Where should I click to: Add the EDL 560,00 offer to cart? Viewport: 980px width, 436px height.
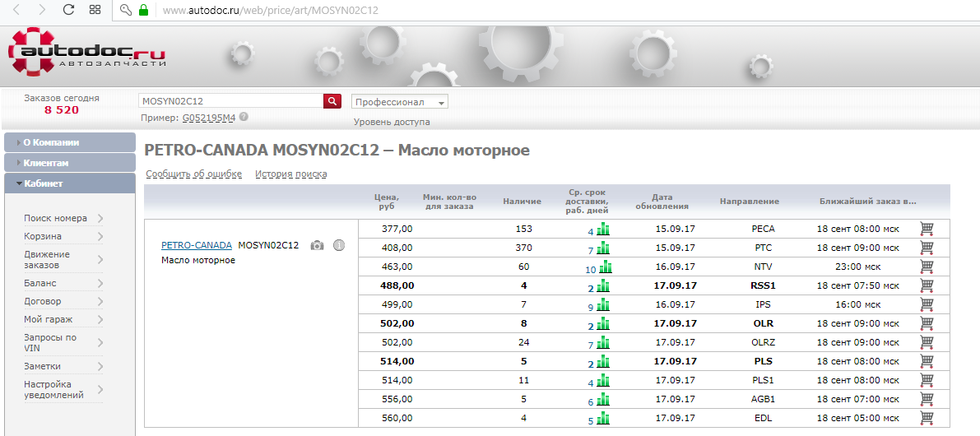point(927,417)
